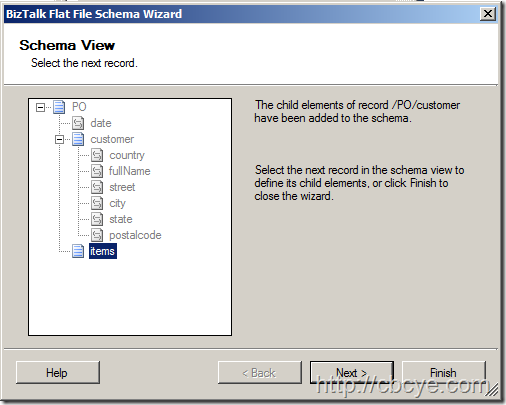Continue with the Next button

click(352, 373)
